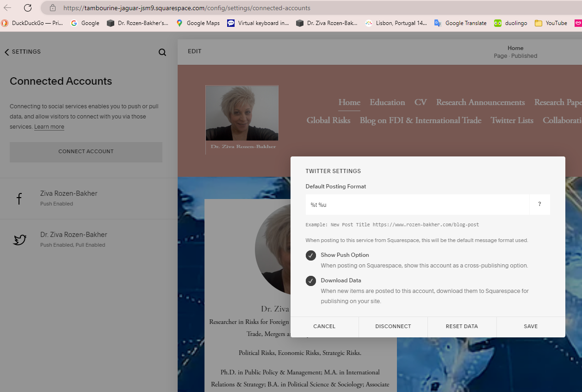The height and width of the screenshot is (392, 582).
Task: Open the Google Maps bookmark
Action: 198,23
